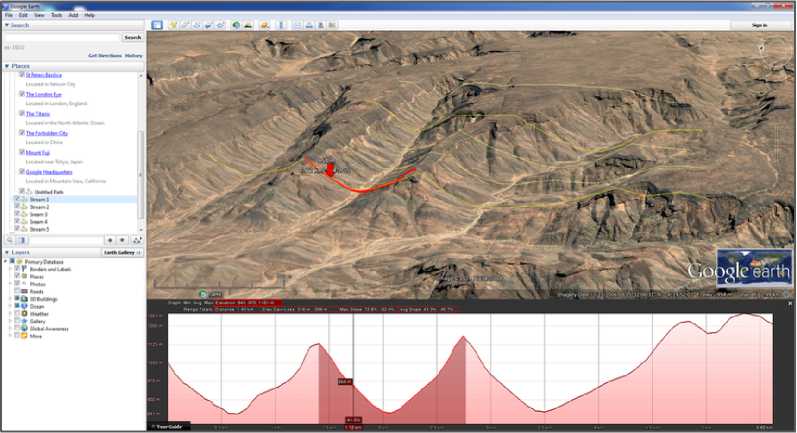Image resolution: width=797 pixels, height=433 pixels.
Task: Click the Email toolbar icon
Action: [x=297, y=25]
